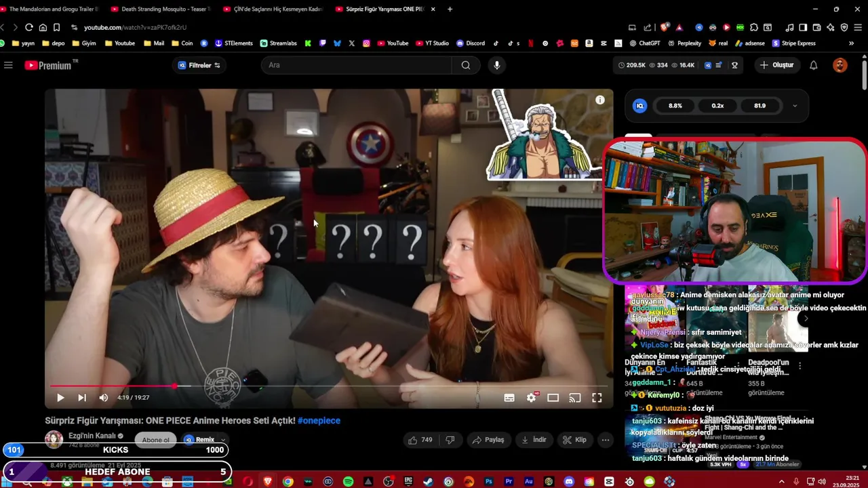Open the video player settings gear
The width and height of the screenshot is (868, 488).
point(531,398)
